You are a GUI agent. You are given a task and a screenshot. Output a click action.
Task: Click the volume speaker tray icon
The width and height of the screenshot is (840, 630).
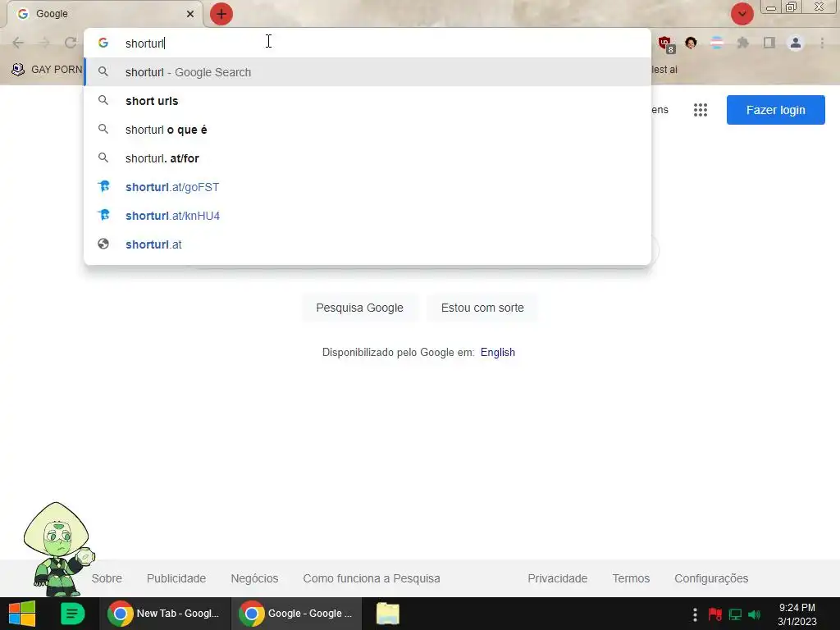pos(755,614)
